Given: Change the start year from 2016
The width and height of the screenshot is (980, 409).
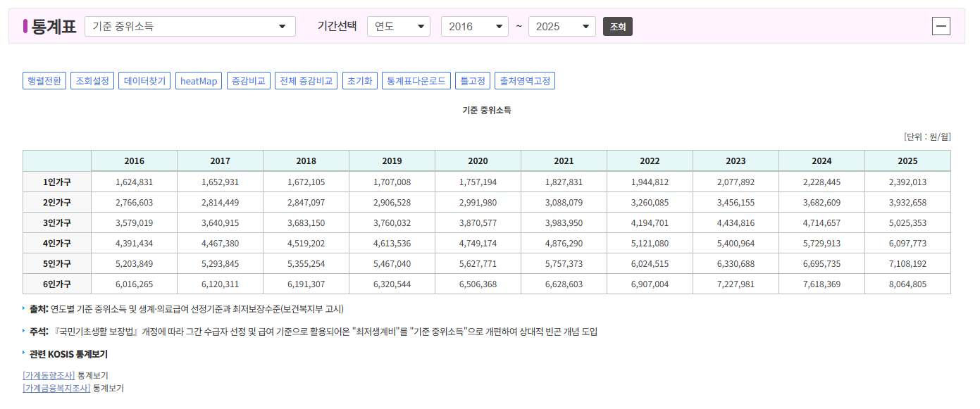Looking at the screenshot, I should pos(474,25).
